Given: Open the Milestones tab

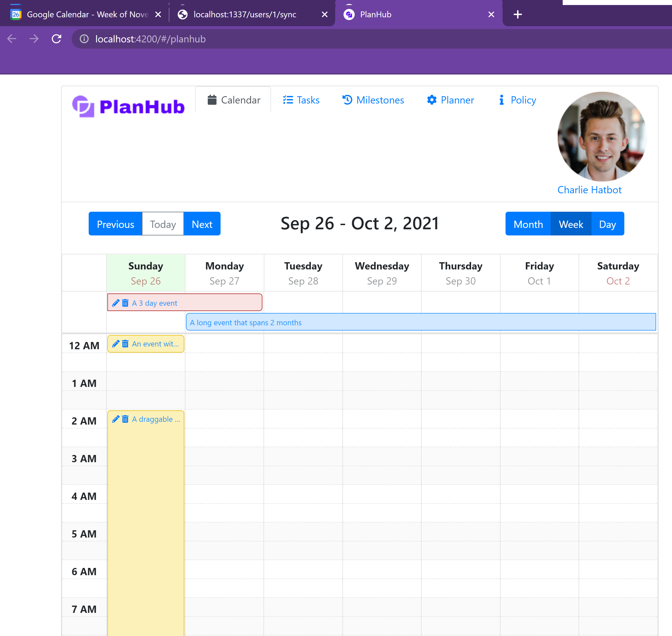Looking at the screenshot, I should click(373, 100).
